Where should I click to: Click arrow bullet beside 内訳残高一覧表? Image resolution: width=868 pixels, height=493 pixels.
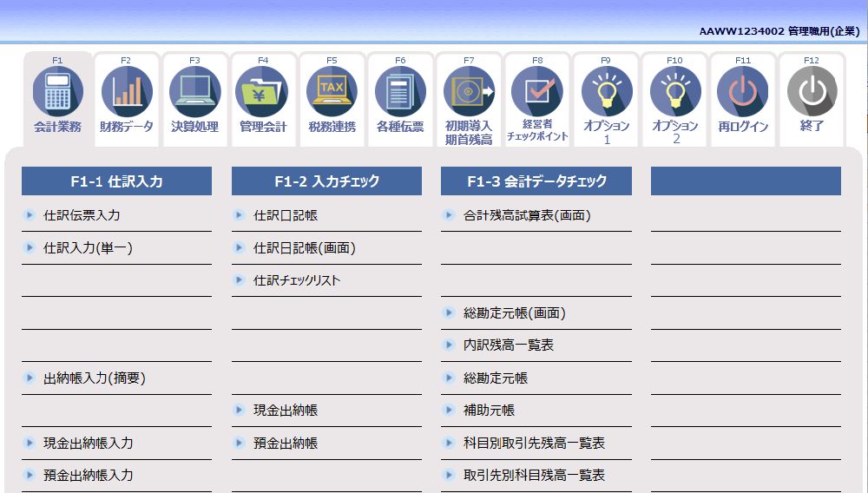coord(449,345)
